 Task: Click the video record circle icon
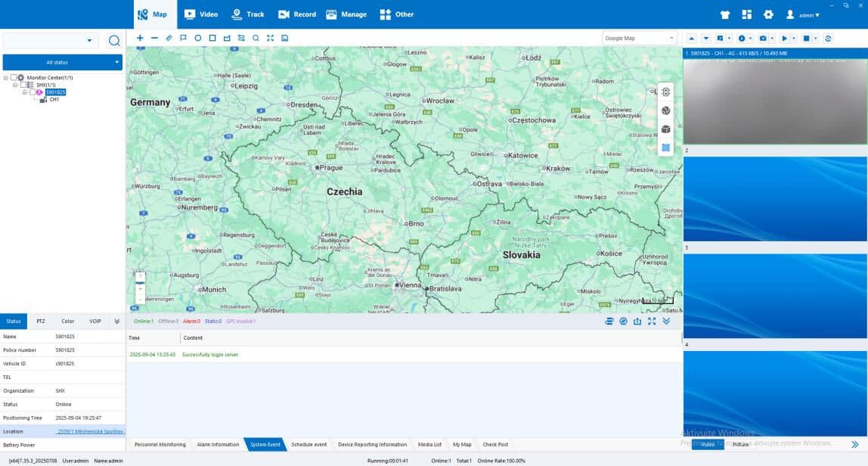coord(742,39)
